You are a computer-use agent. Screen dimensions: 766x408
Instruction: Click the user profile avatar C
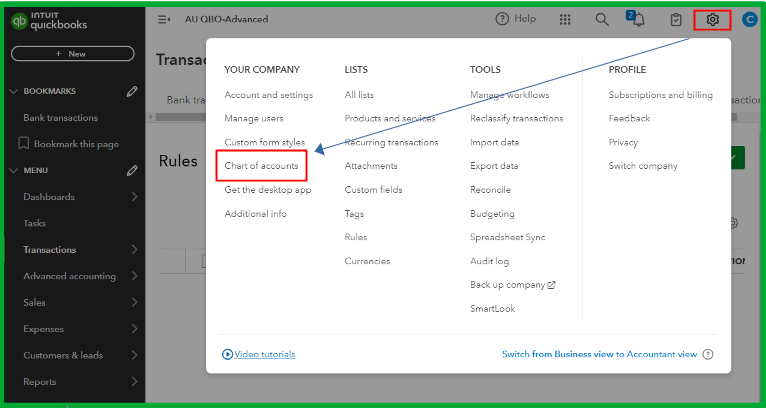click(749, 20)
